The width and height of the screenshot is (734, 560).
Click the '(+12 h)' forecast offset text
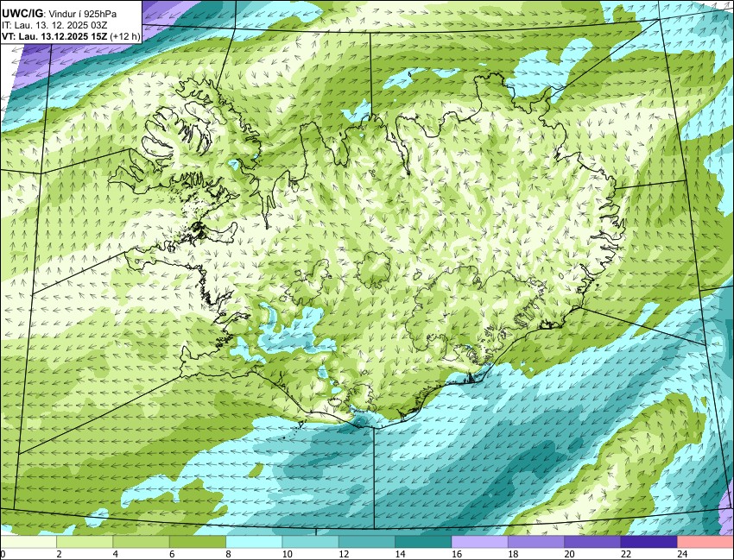click(x=124, y=37)
